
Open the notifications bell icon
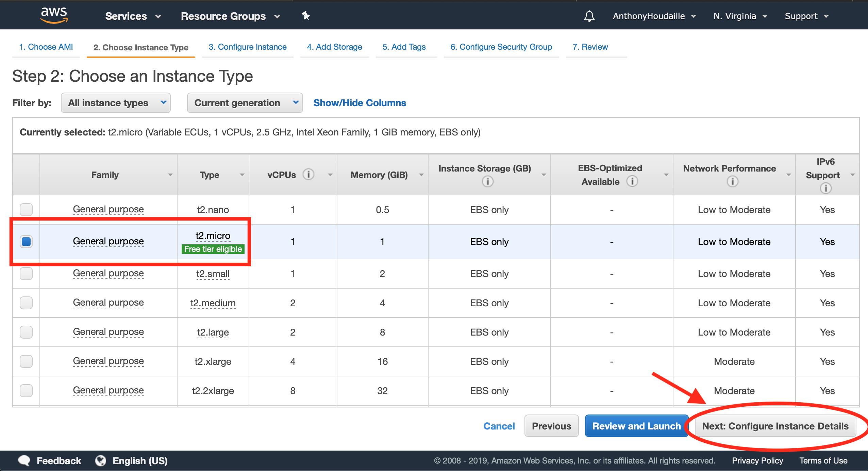[x=589, y=16]
